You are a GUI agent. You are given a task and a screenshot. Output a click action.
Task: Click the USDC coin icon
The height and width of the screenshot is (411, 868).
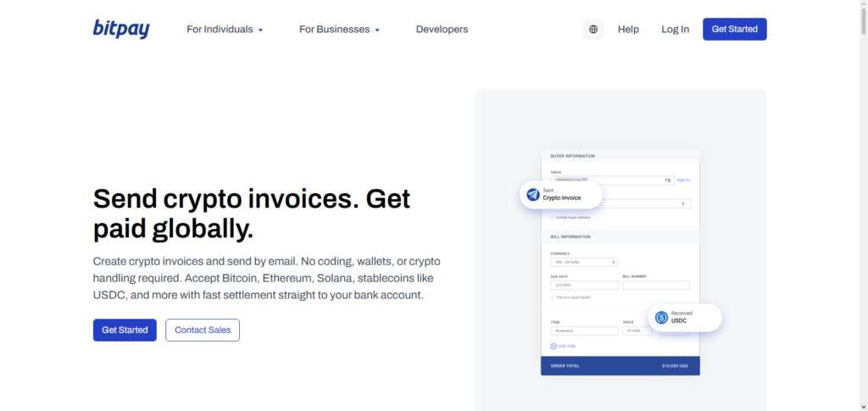(x=661, y=318)
